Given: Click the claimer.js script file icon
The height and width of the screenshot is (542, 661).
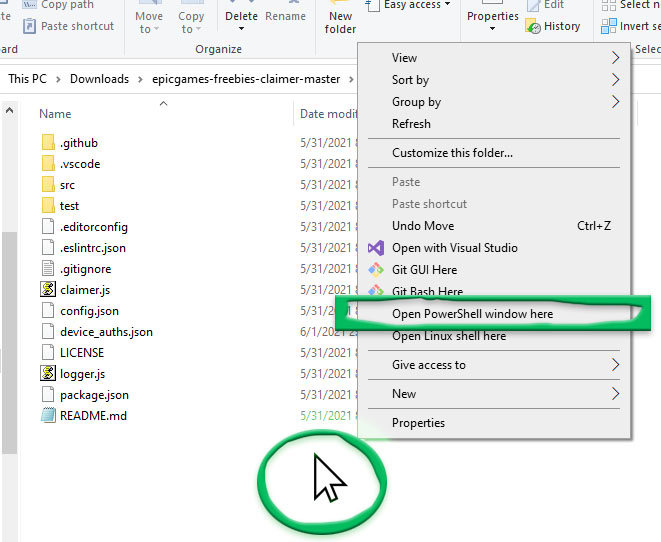Looking at the screenshot, I should [48, 290].
